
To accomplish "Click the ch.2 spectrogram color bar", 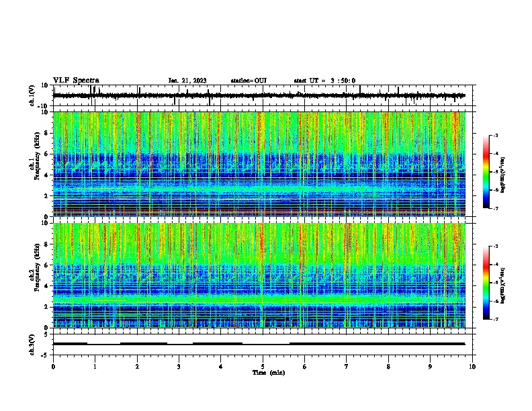I will click(486, 283).
